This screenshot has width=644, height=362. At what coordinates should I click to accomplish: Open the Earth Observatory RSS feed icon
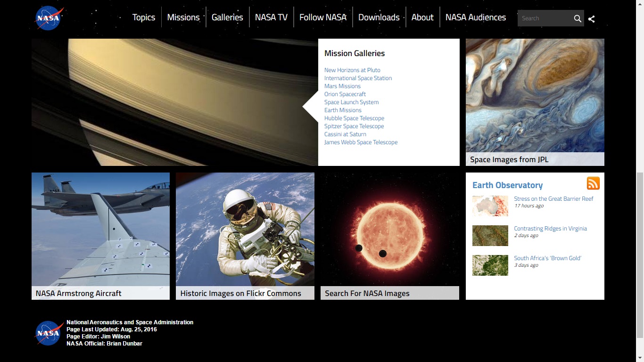[593, 183]
